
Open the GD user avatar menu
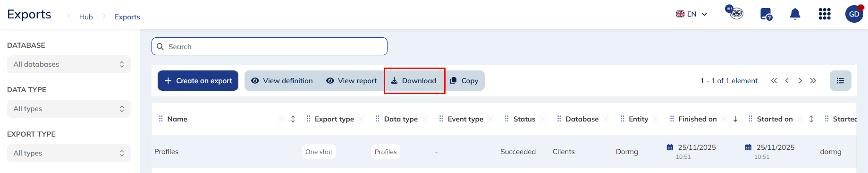(854, 14)
